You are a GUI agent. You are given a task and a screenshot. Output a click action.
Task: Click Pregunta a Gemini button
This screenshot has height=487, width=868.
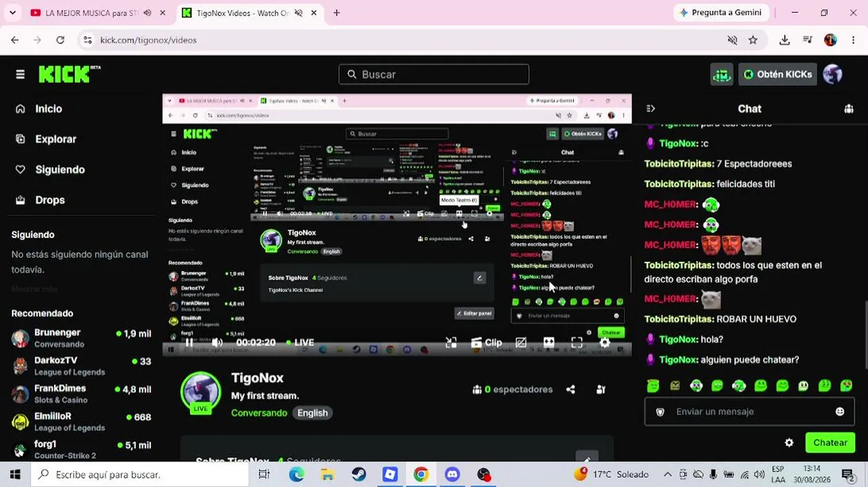721,13
